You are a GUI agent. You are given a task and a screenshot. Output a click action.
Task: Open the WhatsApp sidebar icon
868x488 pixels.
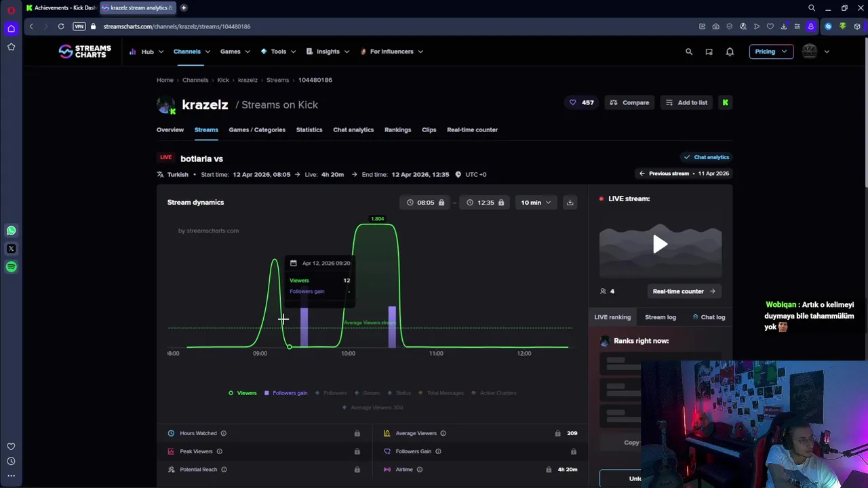pos(11,230)
